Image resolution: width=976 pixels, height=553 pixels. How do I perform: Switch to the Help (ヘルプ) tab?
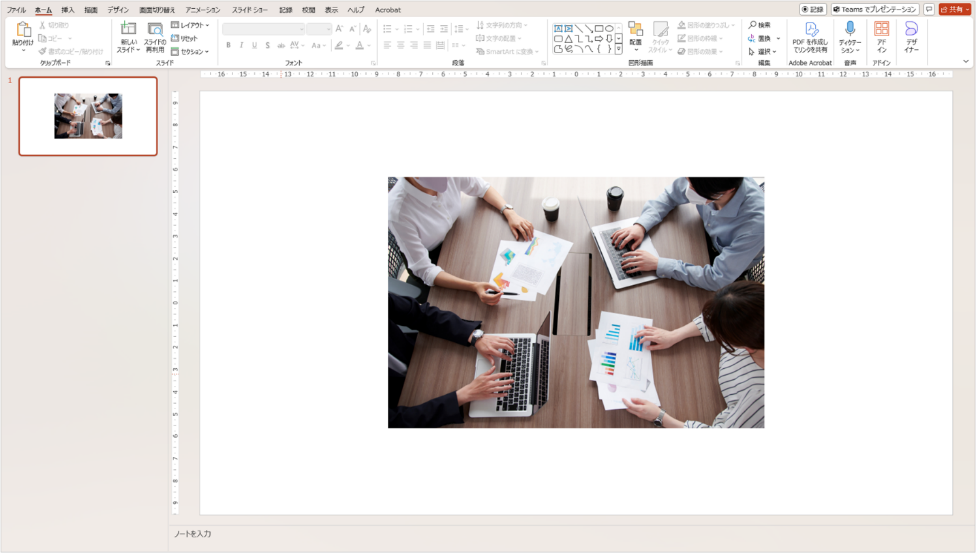tap(355, 10)
